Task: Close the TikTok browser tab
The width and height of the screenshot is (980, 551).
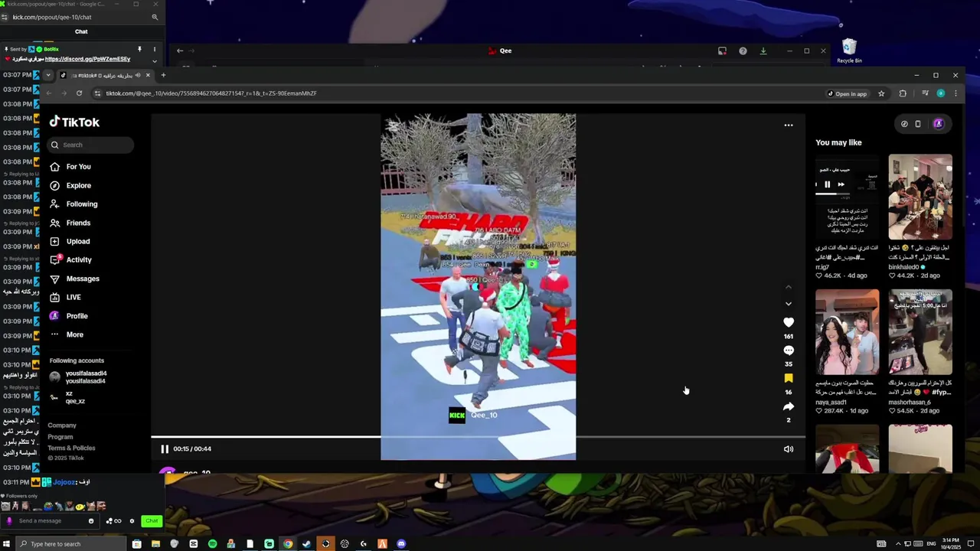Action: point(148,75)
